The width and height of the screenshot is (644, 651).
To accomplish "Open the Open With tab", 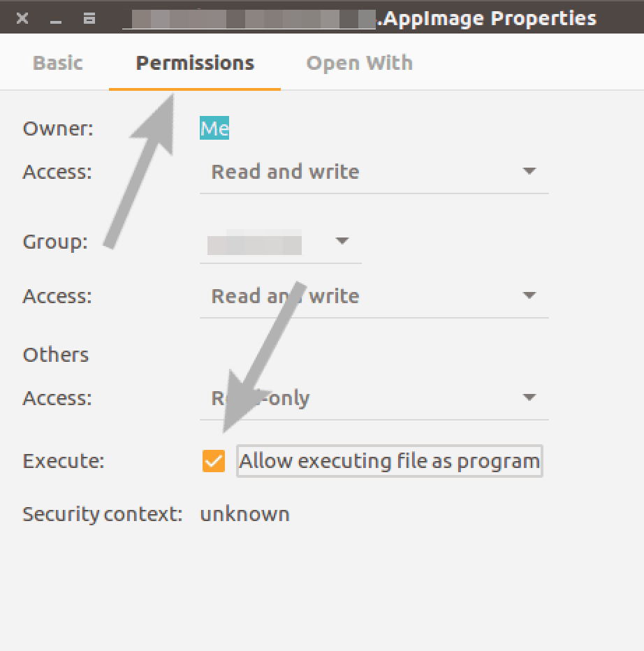I will 360,63.
